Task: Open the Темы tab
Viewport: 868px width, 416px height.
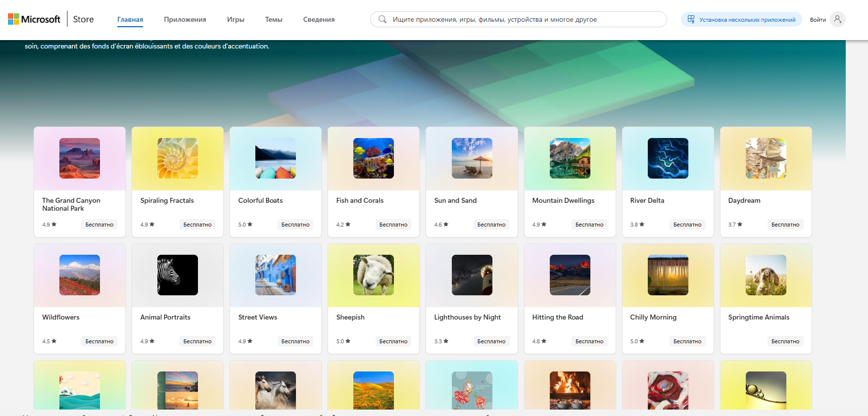Action: tap(274, 20)
